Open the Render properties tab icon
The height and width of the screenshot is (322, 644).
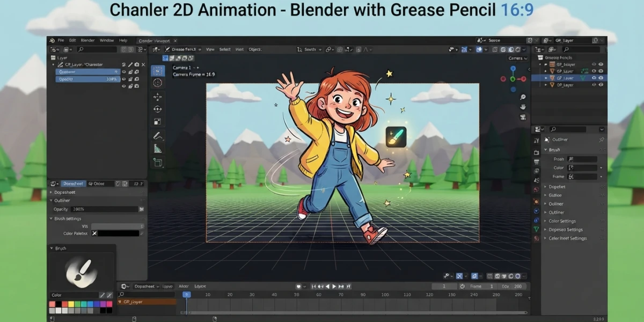(536, 152)
